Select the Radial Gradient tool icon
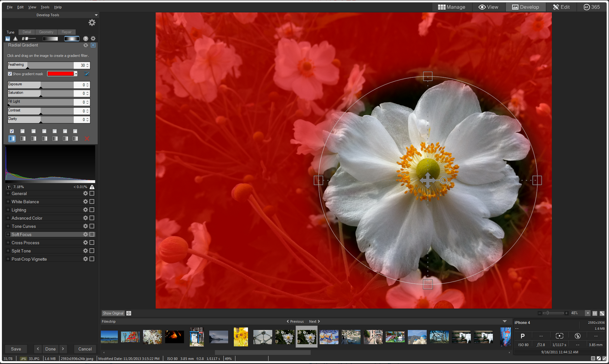 coord(72,38)
